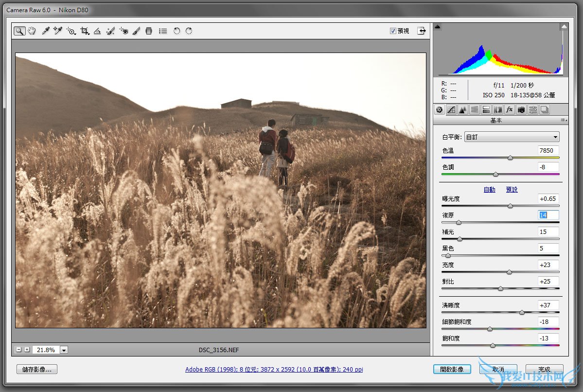This screenshot has height=392, width=583.
Task: Click the 開啟影像 button
Action: [452, 369]
